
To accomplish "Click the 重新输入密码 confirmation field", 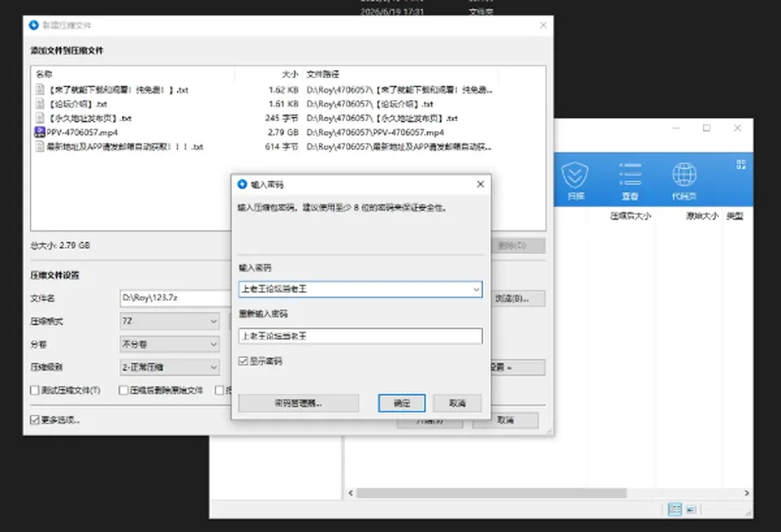I will (360, 336).
